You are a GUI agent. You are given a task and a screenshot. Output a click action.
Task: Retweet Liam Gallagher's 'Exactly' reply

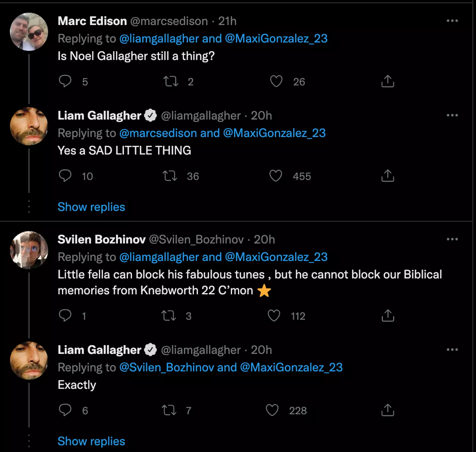click(169, 410)
